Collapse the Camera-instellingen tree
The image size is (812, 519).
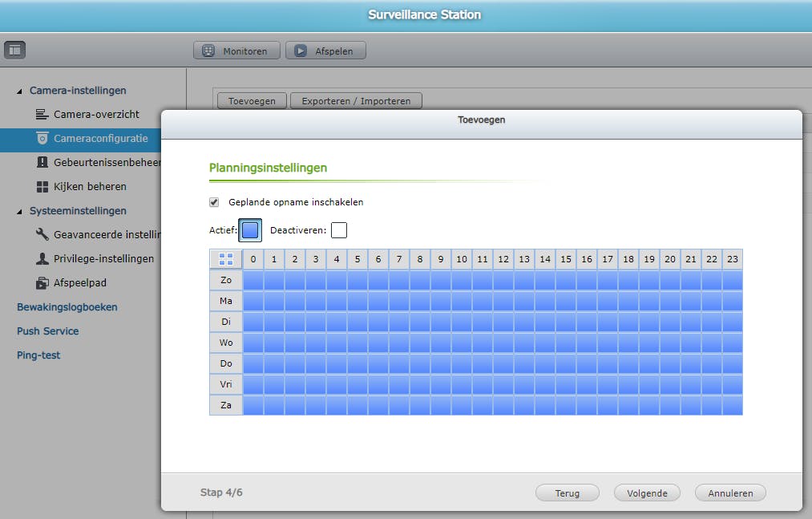pyautogui.click(x=19, y=91)
